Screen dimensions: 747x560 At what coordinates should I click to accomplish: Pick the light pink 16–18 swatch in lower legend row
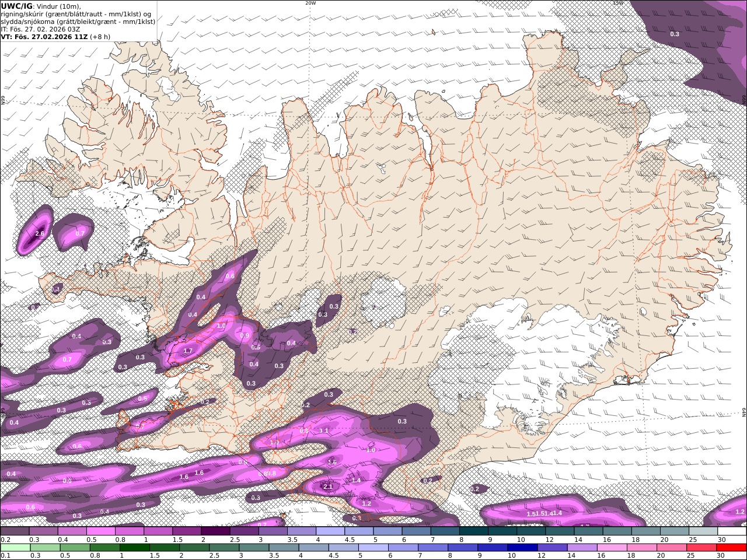612,547
